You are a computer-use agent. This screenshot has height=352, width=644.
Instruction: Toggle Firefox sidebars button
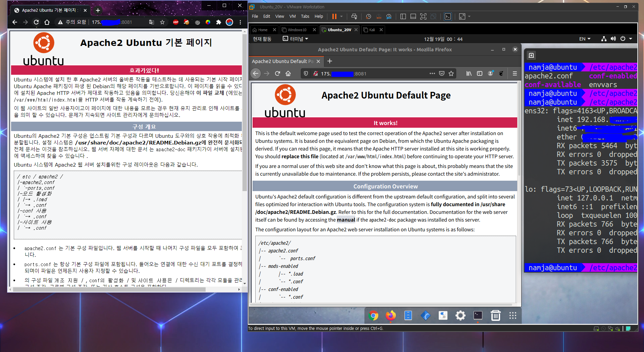tap(480, 73)
